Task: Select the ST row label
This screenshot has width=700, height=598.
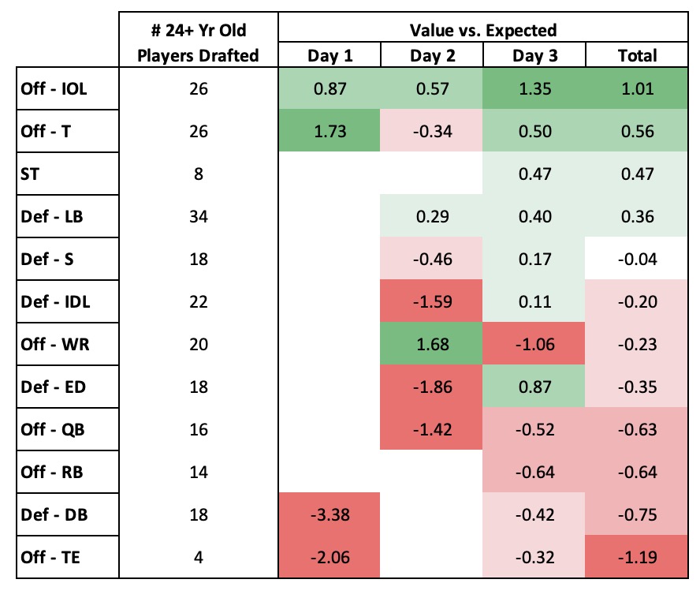Action: coord(30,173)
